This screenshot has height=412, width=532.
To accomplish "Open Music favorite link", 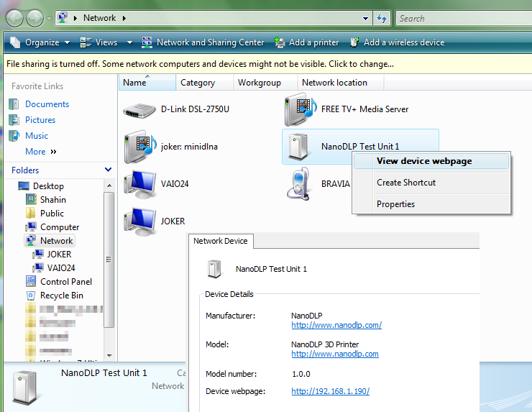I will click(x=36, y=136).
